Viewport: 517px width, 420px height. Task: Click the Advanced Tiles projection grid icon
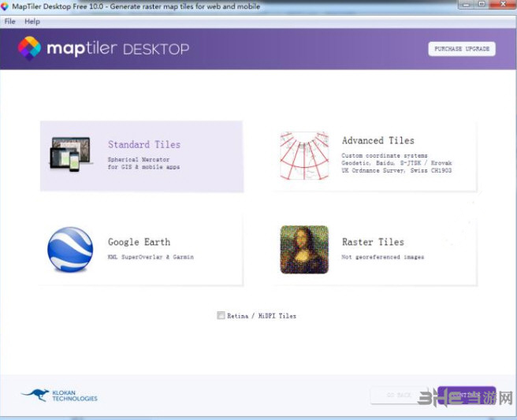(x=304, y=156)
